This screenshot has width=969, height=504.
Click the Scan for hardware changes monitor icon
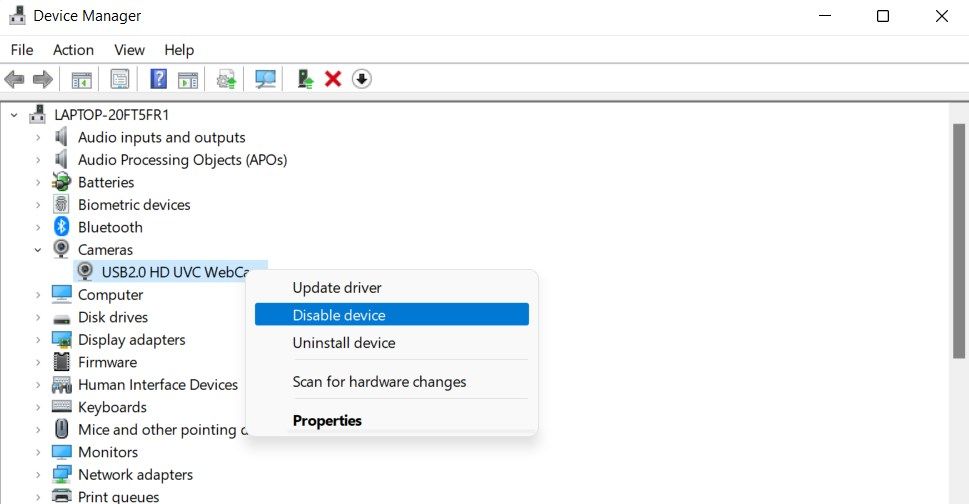[265, 79]
